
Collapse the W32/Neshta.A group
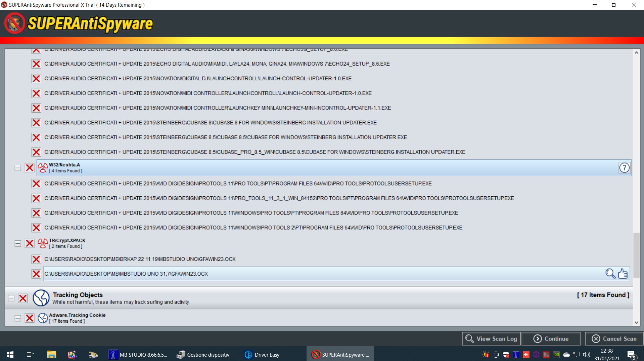click(x=18, y=168)
